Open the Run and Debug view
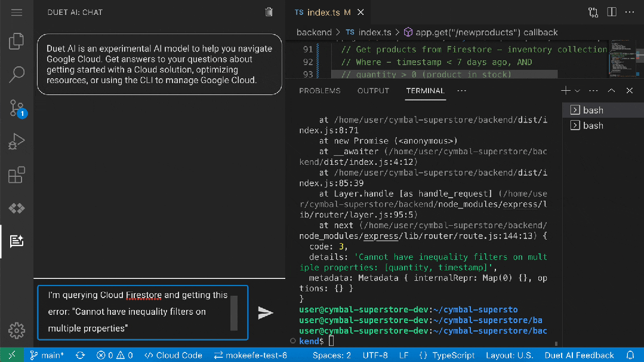 click(x=17, y=142)
